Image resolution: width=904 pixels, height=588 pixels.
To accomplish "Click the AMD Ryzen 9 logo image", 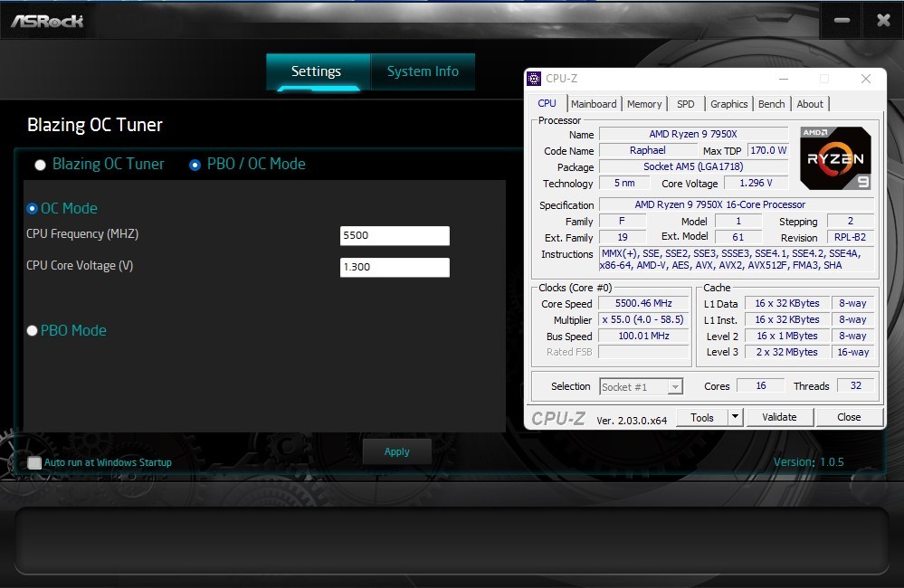I will [835, 158].
